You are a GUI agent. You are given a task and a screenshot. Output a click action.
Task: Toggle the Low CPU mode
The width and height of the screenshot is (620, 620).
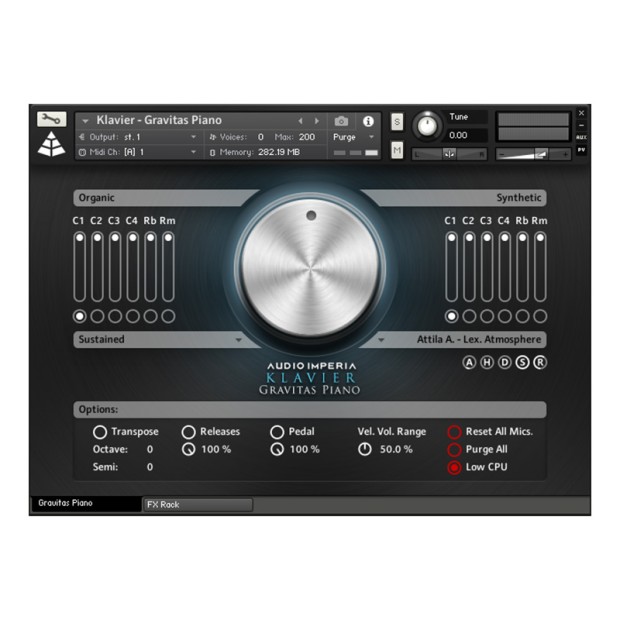[454, 467]
